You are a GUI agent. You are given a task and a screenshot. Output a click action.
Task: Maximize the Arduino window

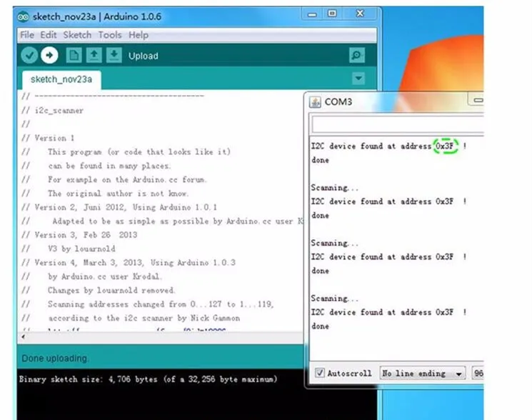pyautogui.click(x=332, y=14)
